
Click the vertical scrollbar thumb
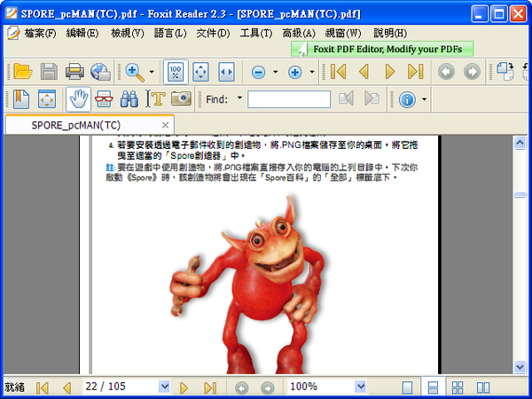(520, 194)
